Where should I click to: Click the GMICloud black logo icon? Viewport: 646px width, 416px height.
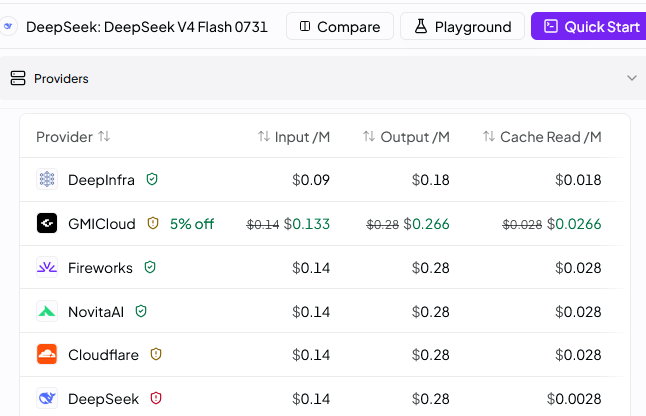click(47, 223)
